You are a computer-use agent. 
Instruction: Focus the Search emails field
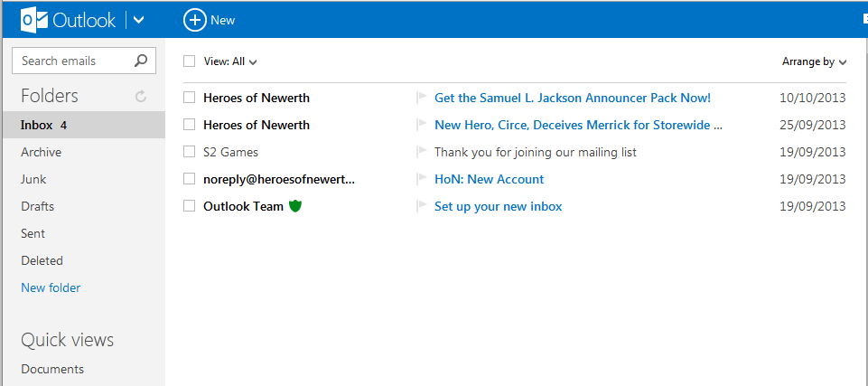click(84, 61)
